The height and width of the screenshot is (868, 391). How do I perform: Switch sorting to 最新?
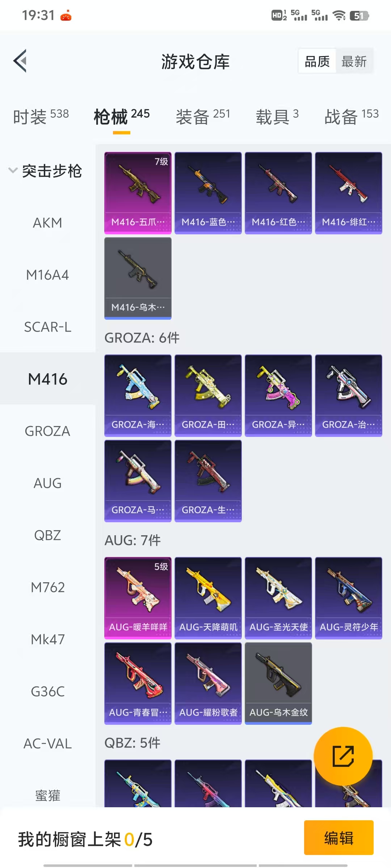tap(354, 61)
